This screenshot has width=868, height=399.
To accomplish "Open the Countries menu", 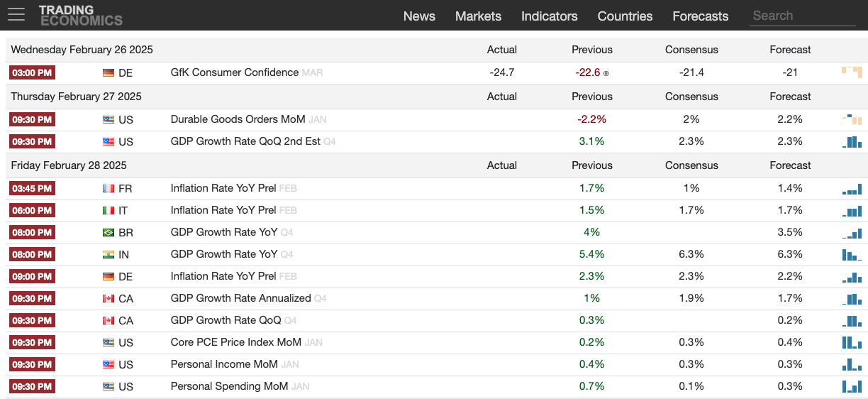I will click(625, 16).
